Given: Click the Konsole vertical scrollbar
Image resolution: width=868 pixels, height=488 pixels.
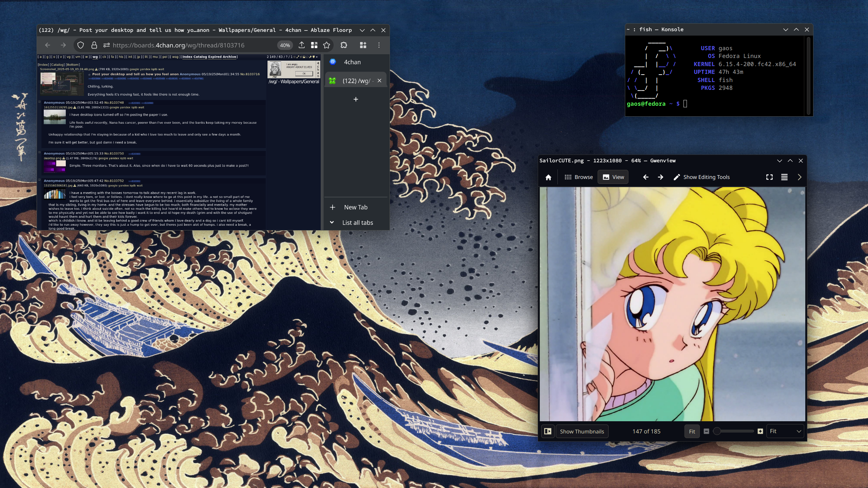Looking at the screenshot, I should [x=808, y=76].
